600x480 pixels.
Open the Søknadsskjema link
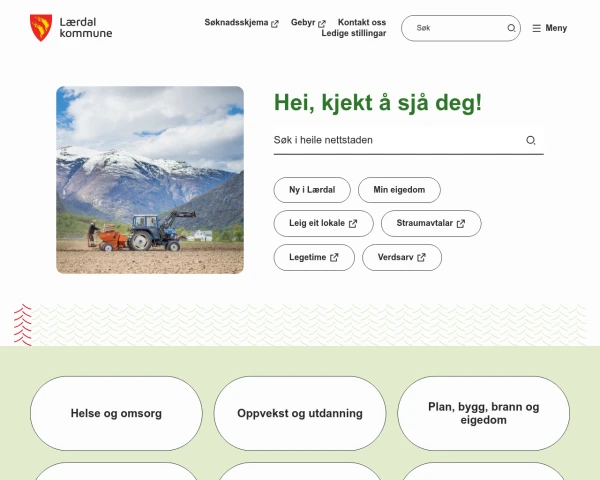coord(241,23)
